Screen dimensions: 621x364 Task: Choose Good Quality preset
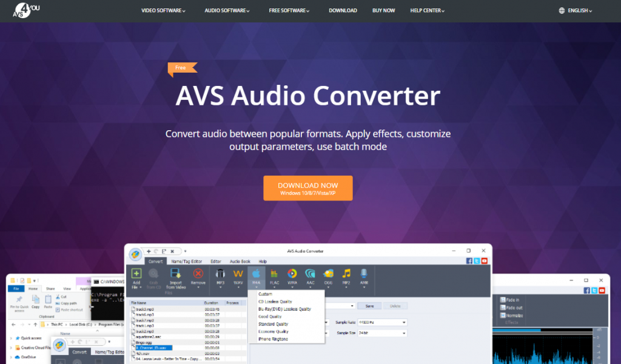270,317
